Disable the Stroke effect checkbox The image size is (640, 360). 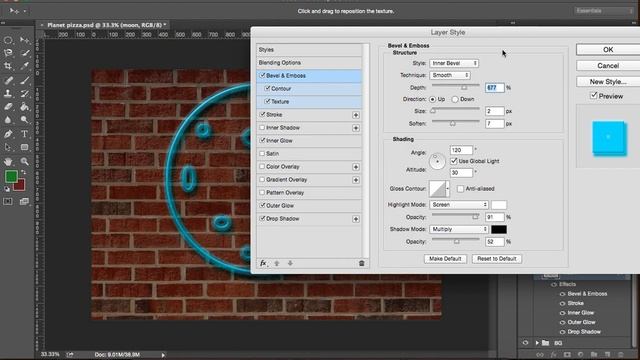pos(262,115)
